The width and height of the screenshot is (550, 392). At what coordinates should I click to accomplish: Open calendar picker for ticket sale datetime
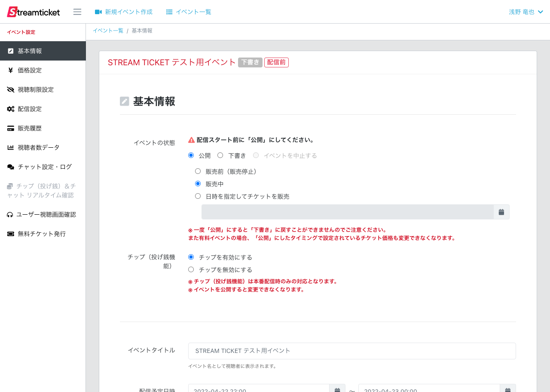(501, 212)
